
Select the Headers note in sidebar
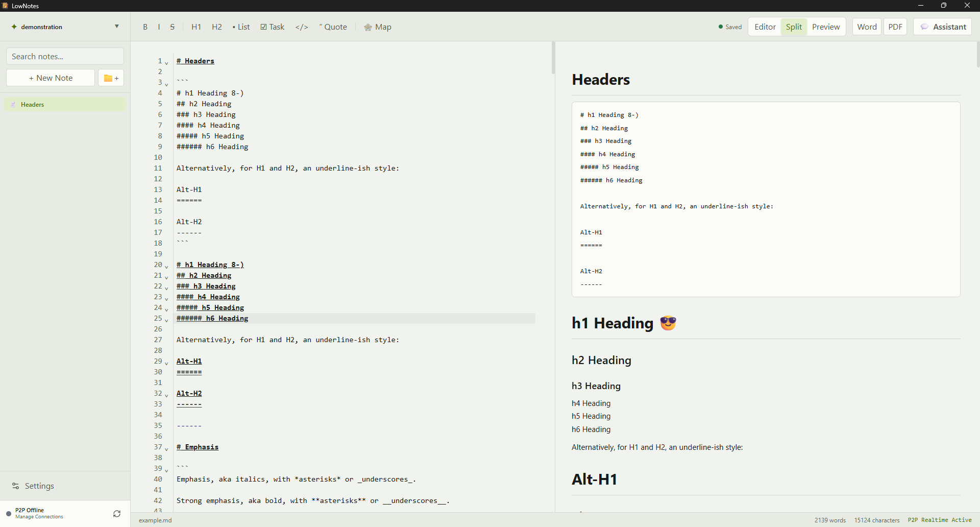[x=65, y=105]
